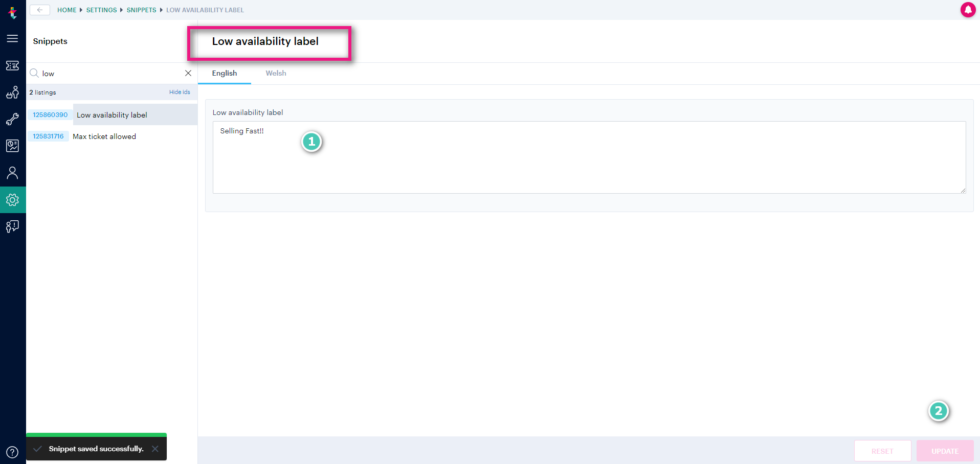This screenshot has width=980, height=464.
Task: Switch to the Welsh tab
Action: click(276, 73)
